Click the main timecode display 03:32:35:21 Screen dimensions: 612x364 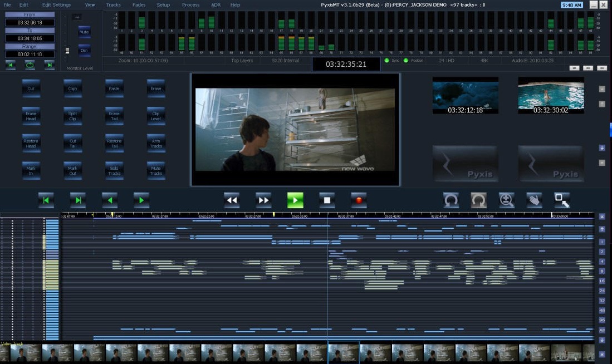pos(346,64)
